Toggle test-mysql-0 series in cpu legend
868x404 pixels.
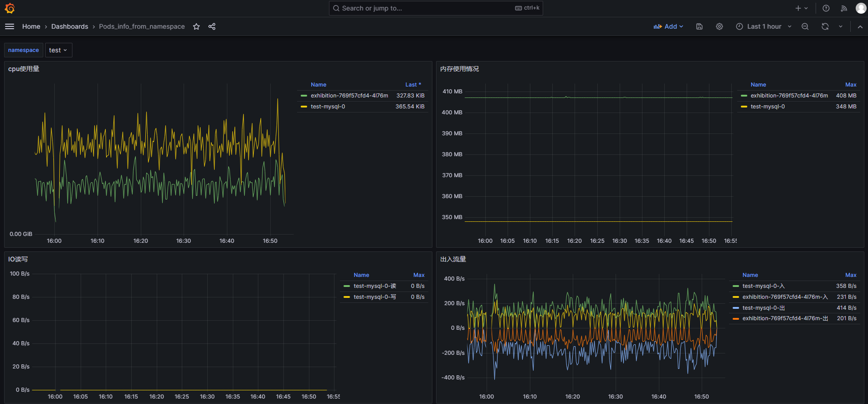(328, 107)
